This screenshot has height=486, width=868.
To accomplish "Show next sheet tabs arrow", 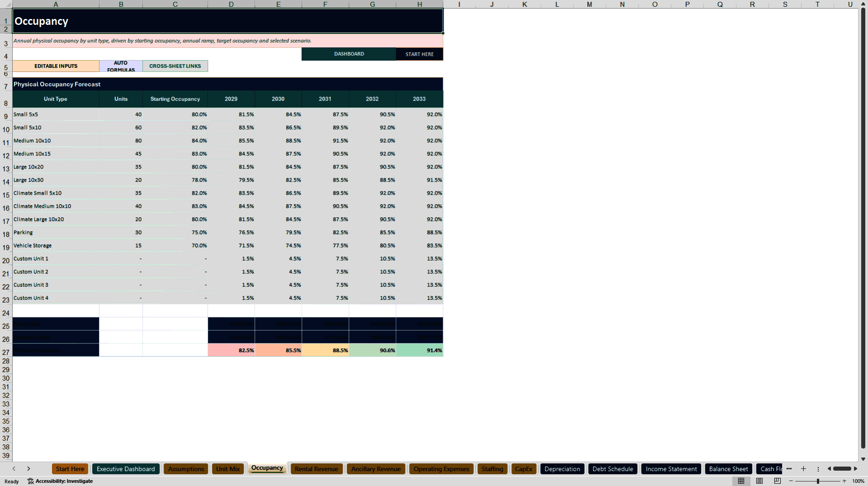I will [x=28, y=469].
